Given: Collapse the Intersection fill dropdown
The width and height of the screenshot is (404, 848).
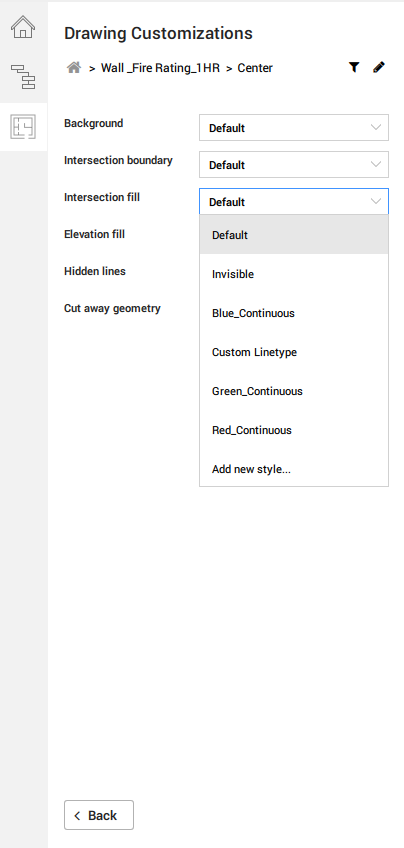Looking at the screenshot, I should (x=294, y=202).
